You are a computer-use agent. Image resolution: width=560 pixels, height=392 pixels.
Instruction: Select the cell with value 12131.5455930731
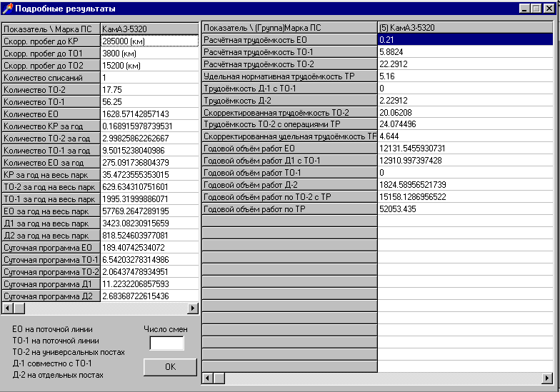coord(466,149)
